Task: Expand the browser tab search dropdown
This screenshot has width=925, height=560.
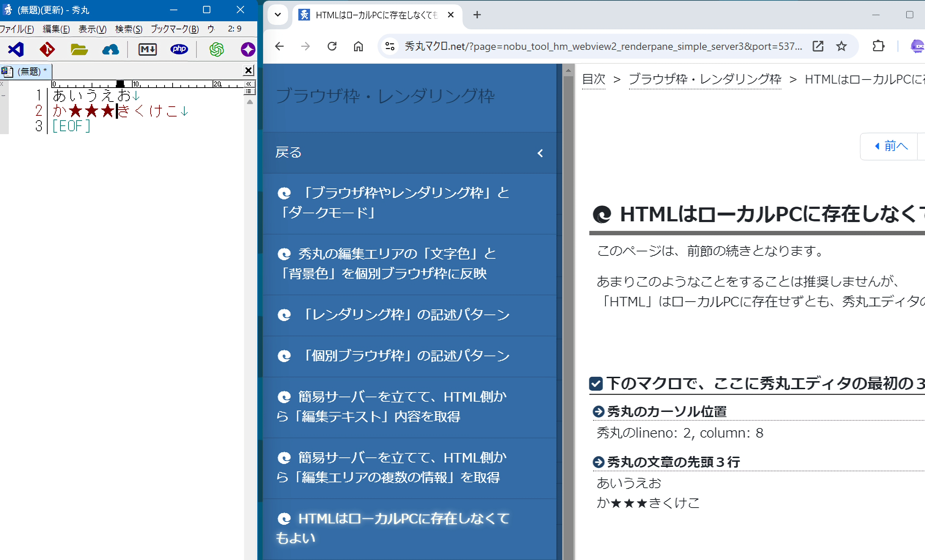Action: (278, 15)
